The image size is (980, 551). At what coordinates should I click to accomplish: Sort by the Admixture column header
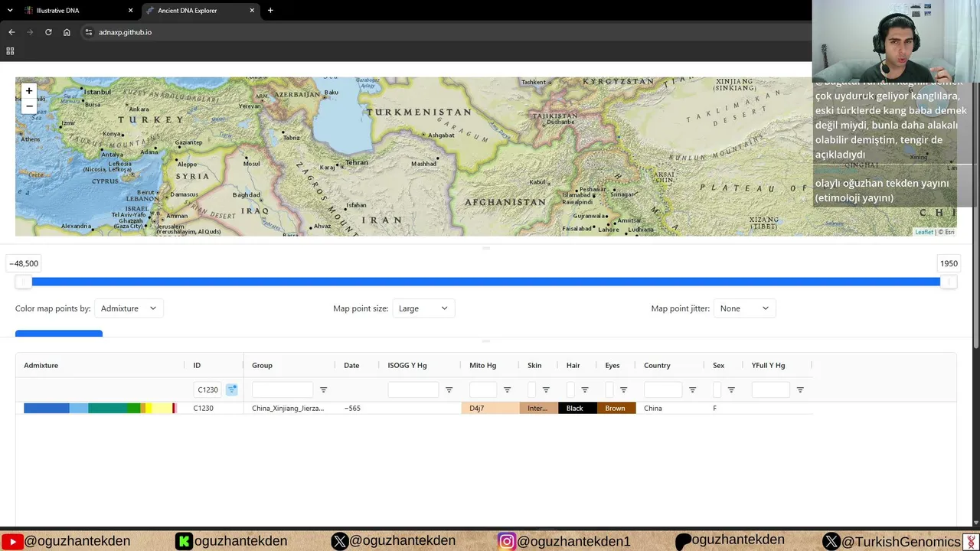[x=41, y=365]
